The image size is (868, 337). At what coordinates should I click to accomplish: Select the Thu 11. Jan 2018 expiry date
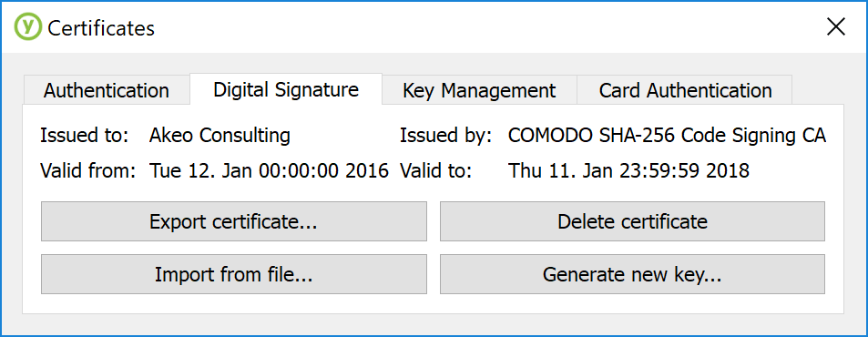click(x=628, y=171)
